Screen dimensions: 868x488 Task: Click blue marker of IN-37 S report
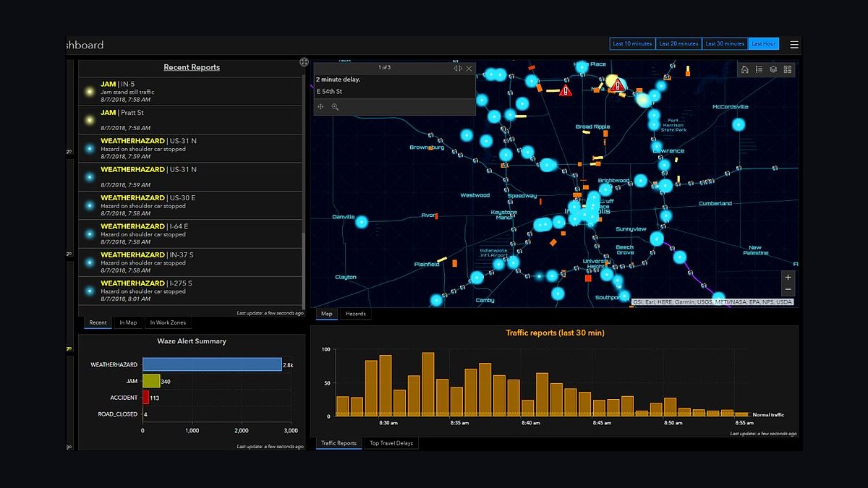(x=90, y=262)
